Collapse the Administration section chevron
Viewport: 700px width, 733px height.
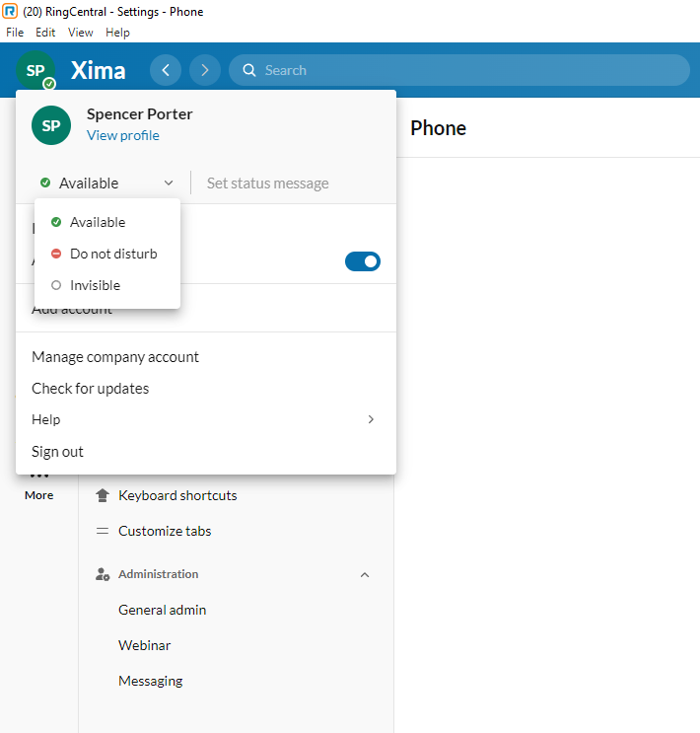tap(365, 574)
